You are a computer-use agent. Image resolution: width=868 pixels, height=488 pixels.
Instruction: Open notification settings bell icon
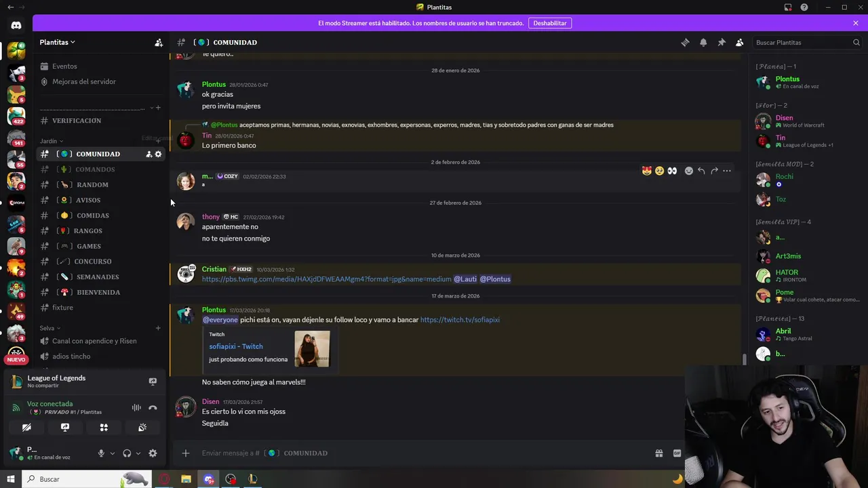click(703, 42)
